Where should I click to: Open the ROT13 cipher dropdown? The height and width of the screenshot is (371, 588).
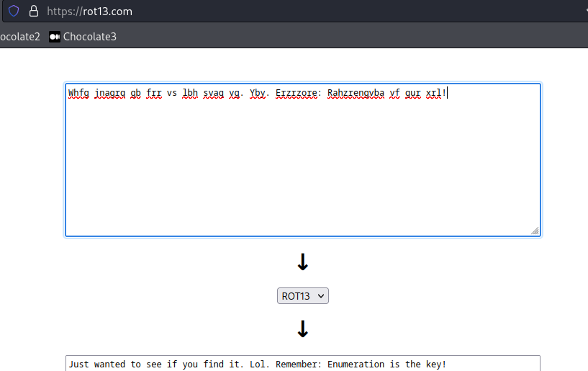point(302,295)
